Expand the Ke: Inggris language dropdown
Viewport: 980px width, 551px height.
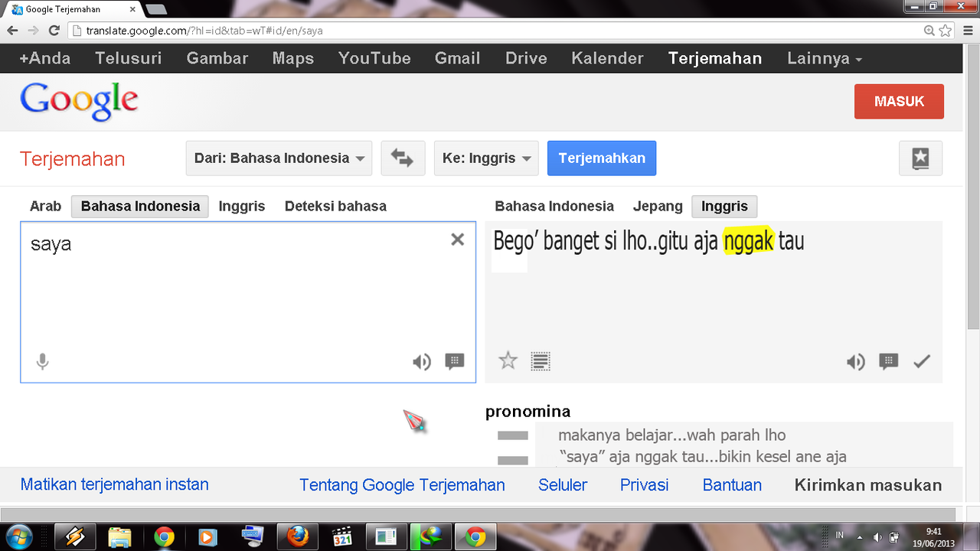(486, 158)
